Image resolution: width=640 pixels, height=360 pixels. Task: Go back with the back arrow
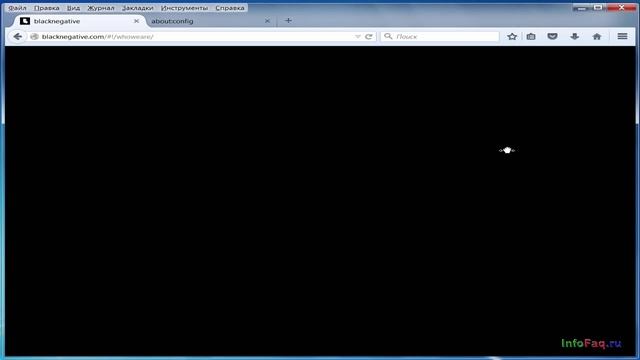pyautogui.click(x=18, y=36)
